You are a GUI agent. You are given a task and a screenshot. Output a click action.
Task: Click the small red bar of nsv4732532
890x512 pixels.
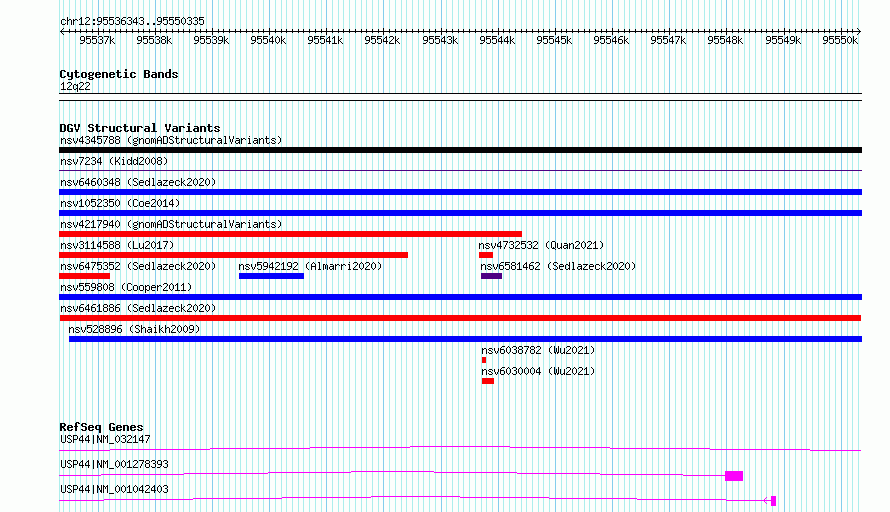486,255
